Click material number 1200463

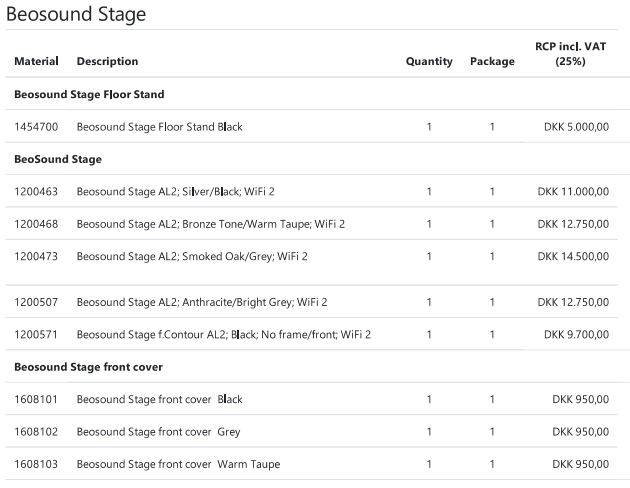[x=36, y=191]
